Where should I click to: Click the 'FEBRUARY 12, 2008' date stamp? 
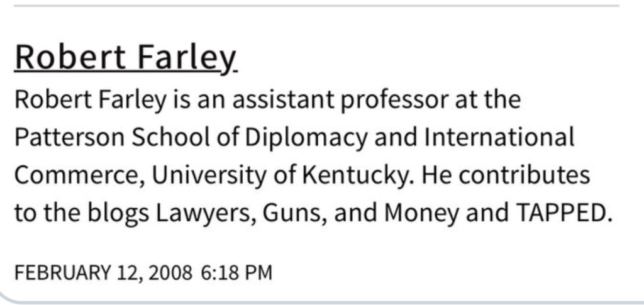tap(103, 273)
